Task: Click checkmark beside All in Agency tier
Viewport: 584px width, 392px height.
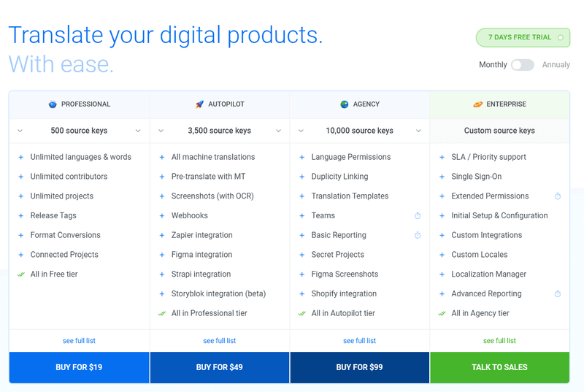Action: (x=442, y=313)
